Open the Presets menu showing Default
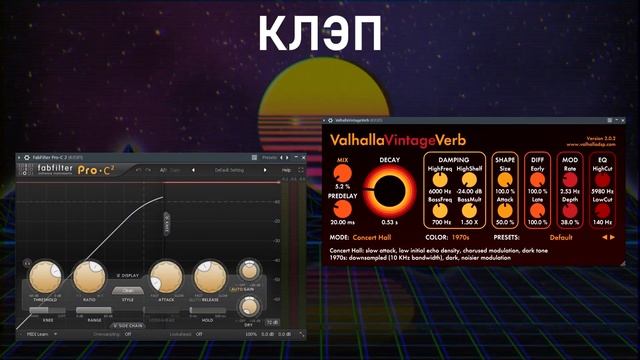This screenshot has height=360, width=640. 561,238
